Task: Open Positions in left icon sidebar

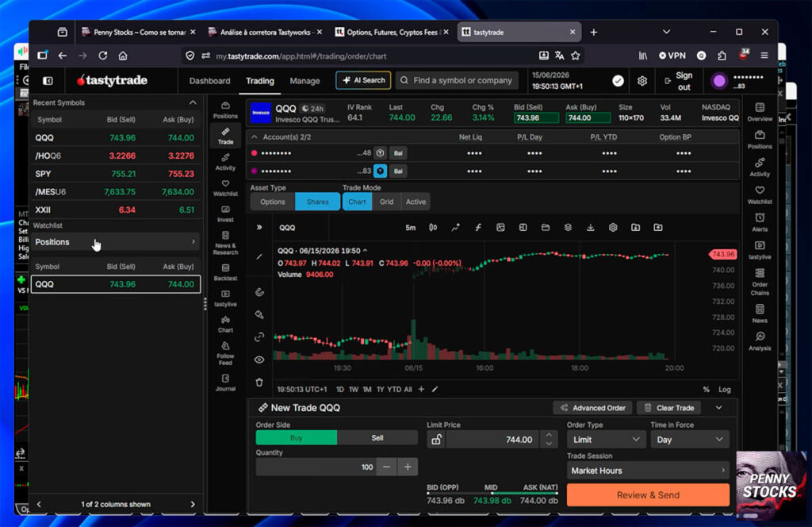Action: [225, 110]
